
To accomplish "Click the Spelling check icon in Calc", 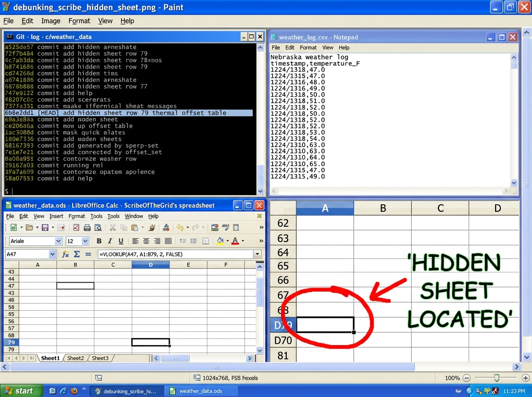I will coord(166,228).
